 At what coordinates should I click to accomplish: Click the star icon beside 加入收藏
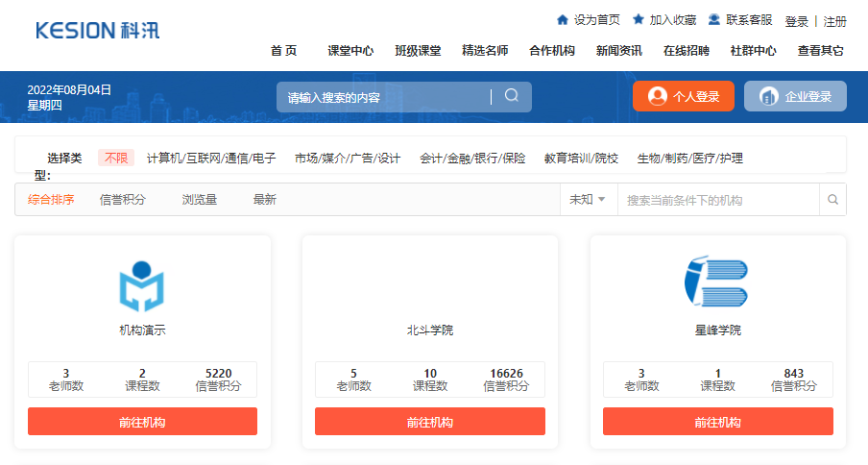(639, 19)
